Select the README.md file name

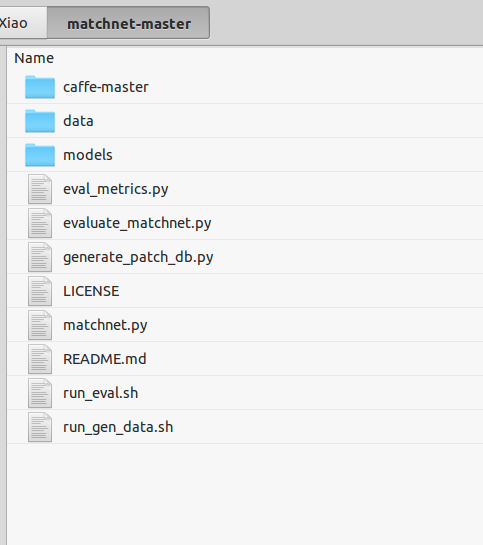105,359
